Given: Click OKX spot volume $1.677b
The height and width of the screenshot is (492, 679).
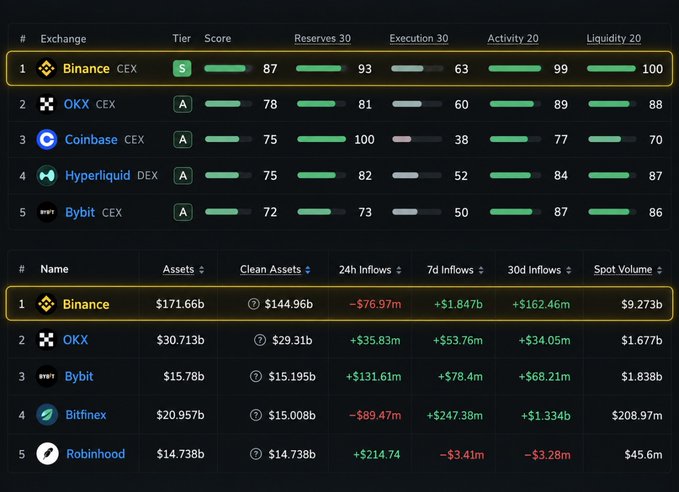Looking at the screenshot, I should click(x=642, y=340).
